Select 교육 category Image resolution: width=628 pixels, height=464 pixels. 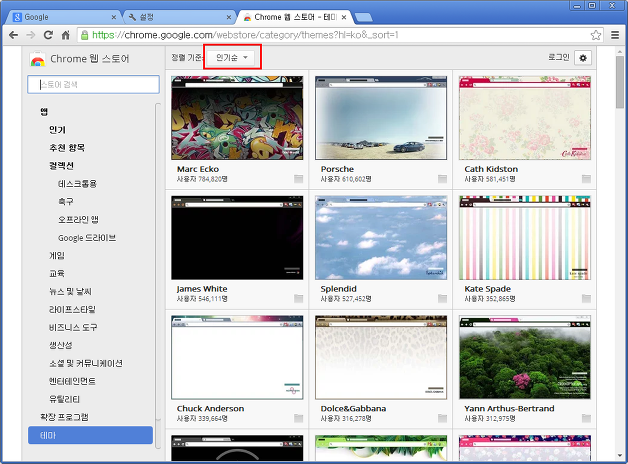tap(57, 273)
